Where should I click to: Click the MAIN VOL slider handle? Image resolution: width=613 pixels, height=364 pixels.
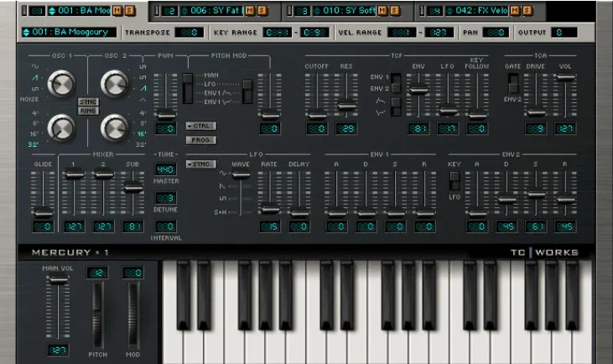coord(58,279)
